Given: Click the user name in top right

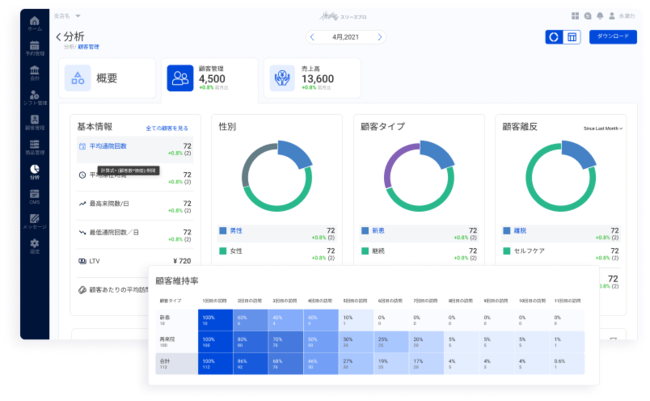Looking at the screenshot, I should coord(627,16).
